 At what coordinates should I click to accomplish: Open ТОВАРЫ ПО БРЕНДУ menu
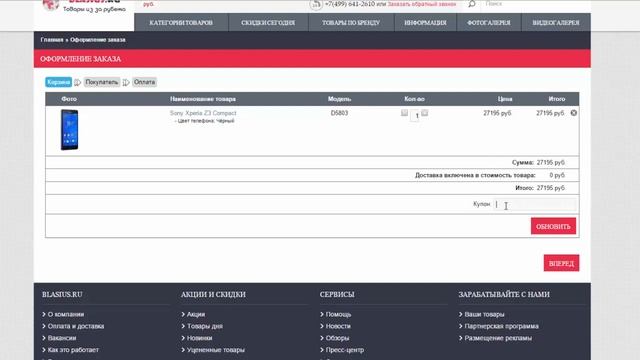351,22
